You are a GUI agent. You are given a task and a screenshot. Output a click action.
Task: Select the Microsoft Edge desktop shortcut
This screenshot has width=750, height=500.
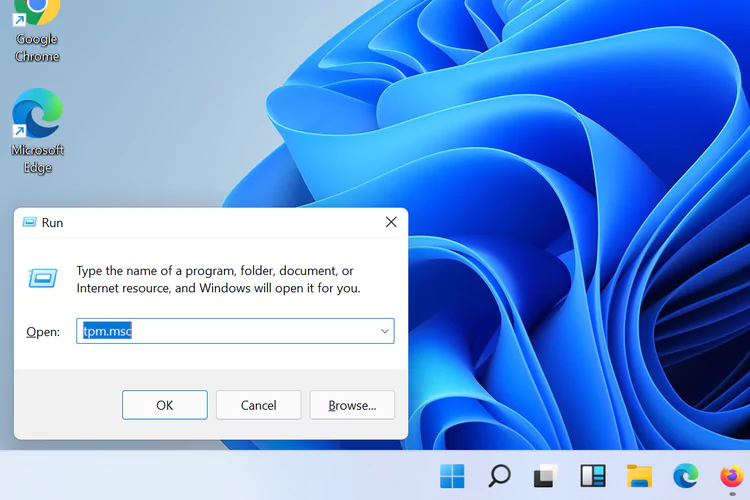pyautogui.click(x=37, y=128)
